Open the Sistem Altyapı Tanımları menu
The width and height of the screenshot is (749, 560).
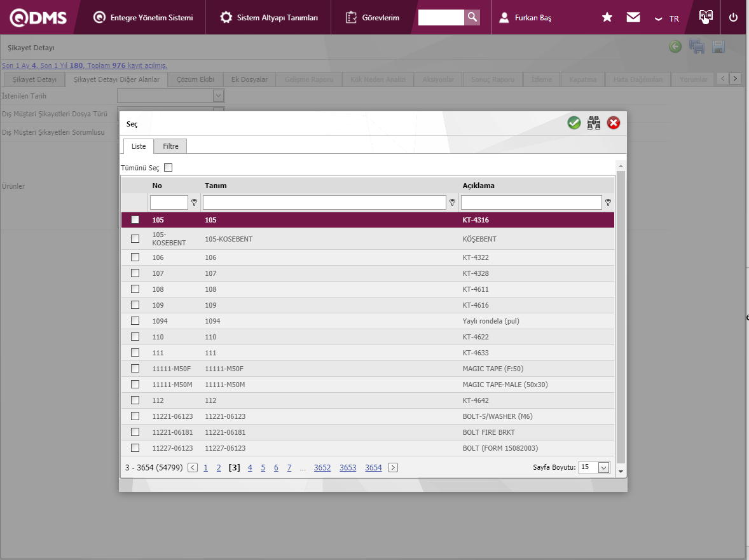pos(269,18)
